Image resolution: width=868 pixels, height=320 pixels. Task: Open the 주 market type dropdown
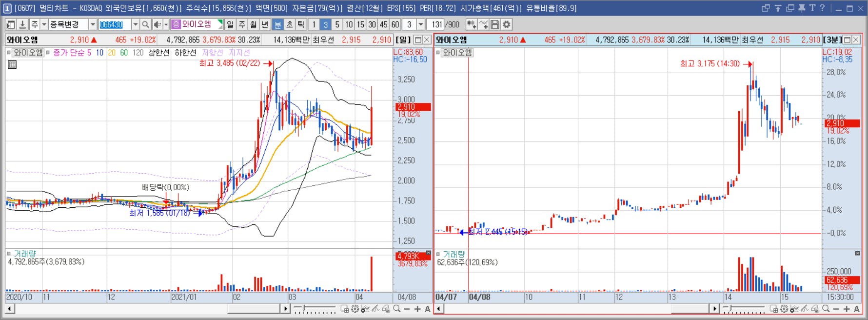pos(44,24)
